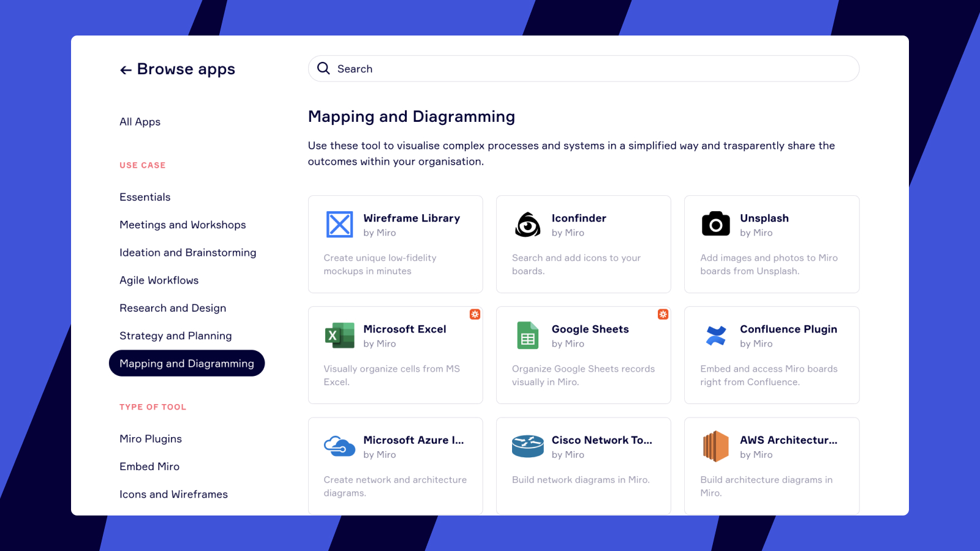
Task: Click the search magnifier icon
Action: point(323,69)
